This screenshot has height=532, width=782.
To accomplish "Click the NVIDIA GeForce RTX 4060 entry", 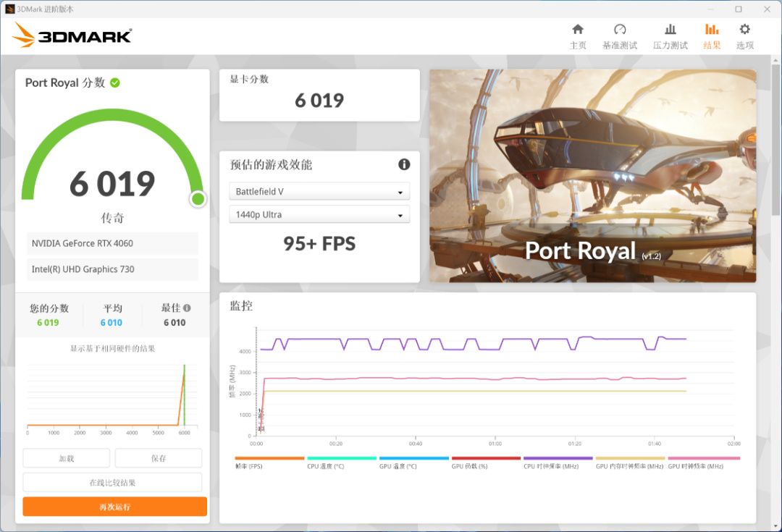I will (x=112, y=243).
